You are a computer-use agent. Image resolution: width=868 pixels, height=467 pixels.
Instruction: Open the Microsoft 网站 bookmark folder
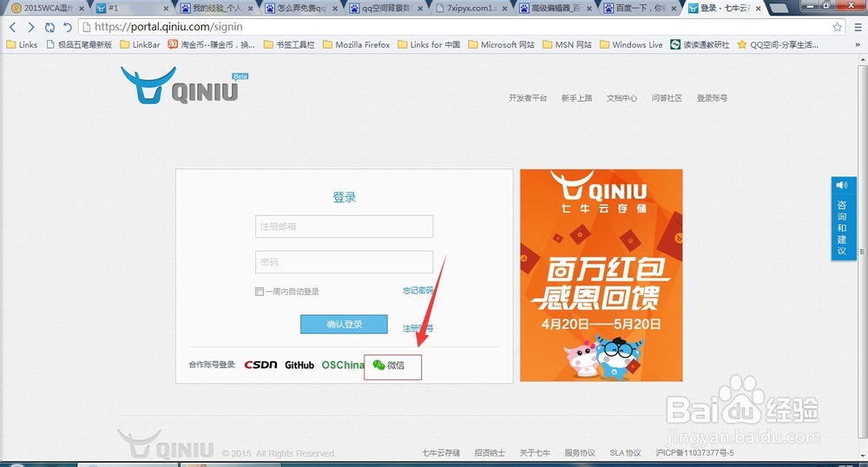pyautogui.click(x=502, y=45)
